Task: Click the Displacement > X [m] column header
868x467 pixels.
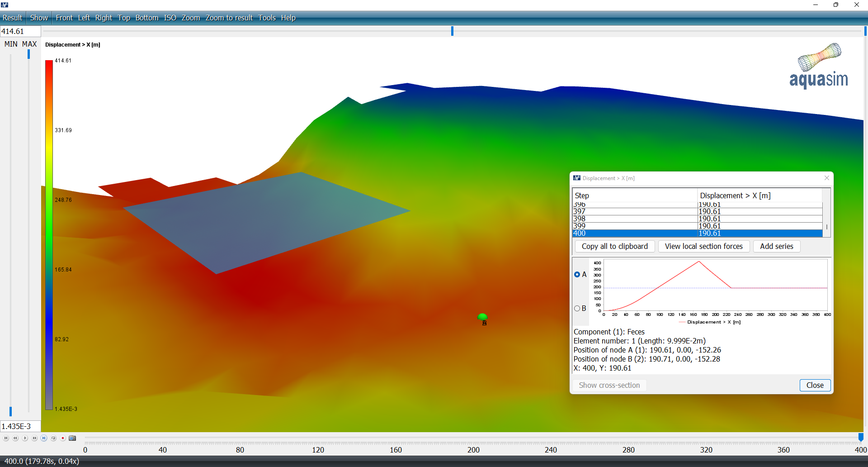Action: click(x=760, y=195)
